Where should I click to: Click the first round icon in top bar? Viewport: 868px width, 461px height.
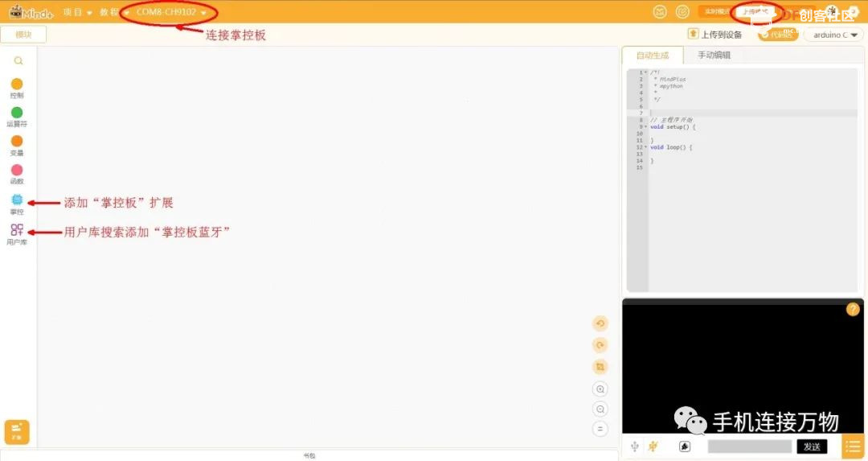pos(660,11)
